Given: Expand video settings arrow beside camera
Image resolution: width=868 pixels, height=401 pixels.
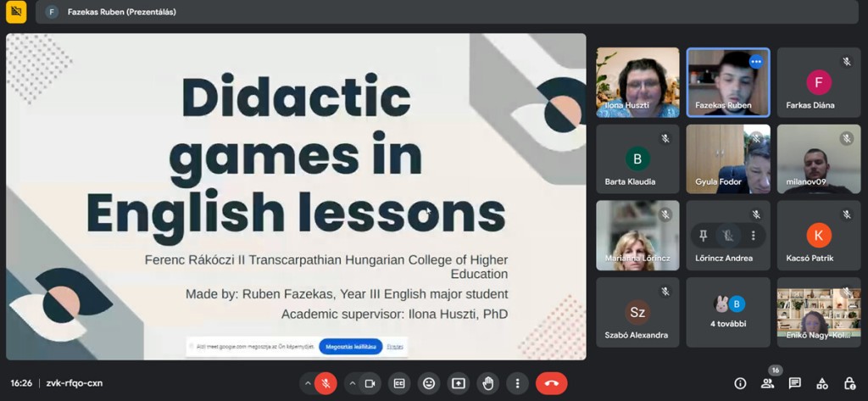Looking at the screenshot, I should point(352,383).
